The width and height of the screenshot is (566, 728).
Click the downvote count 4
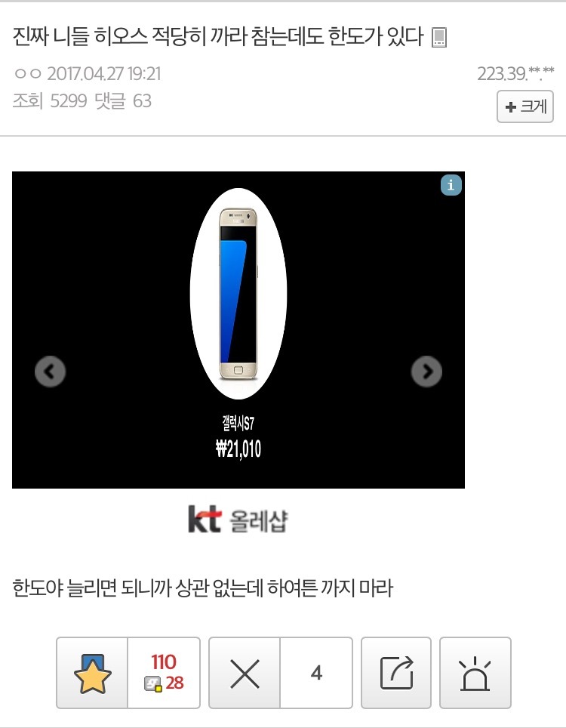coord(316,673)
